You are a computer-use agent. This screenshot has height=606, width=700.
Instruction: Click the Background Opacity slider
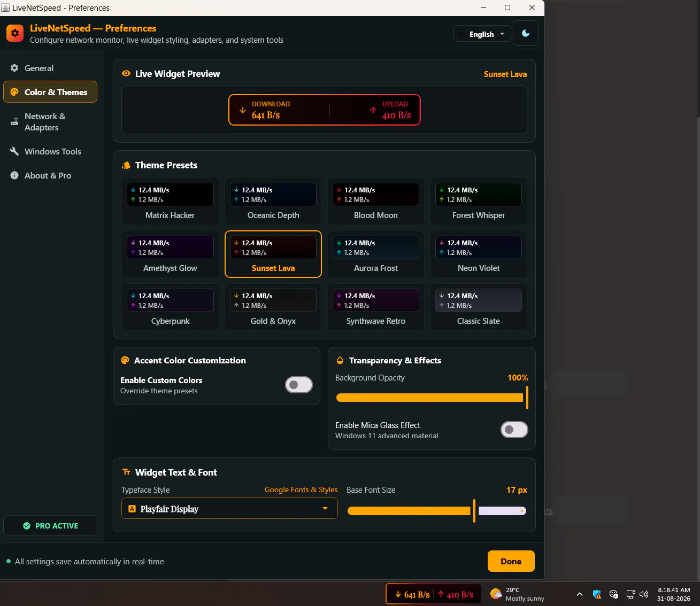point(432,398)
